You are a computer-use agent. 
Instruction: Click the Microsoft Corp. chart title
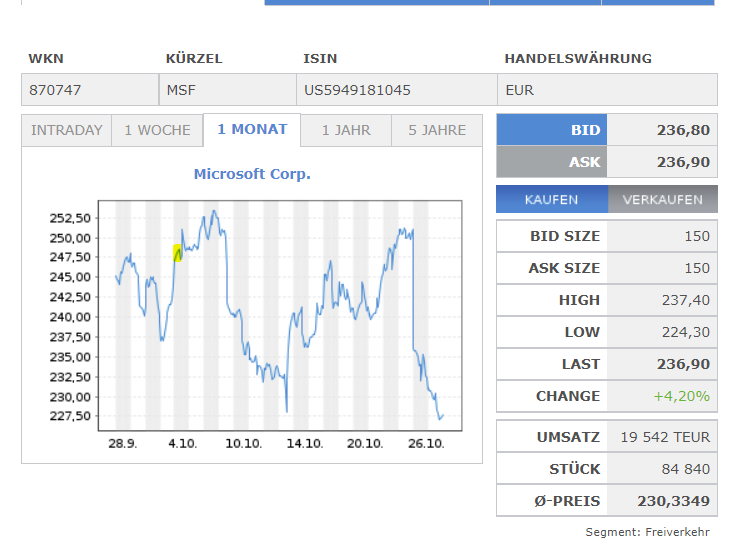click(x=252, y=174)
